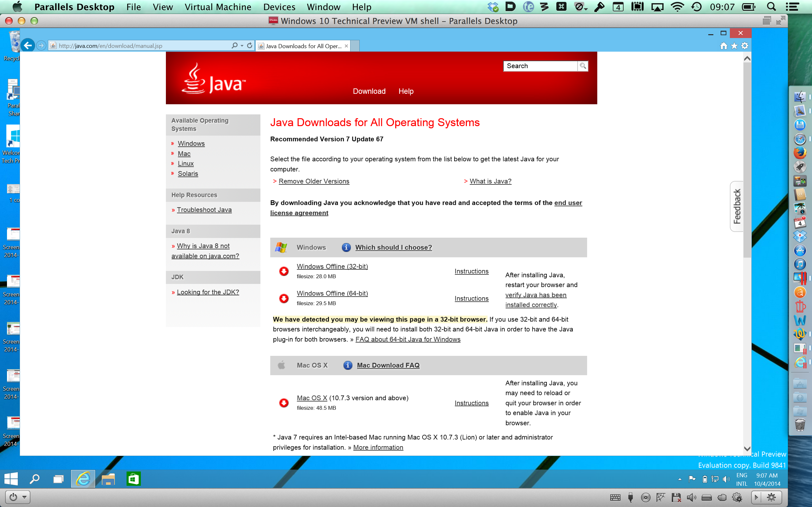Click the Java search magnifier button
This screenshot has height=507, width=812.
click(x=583, y=66)
